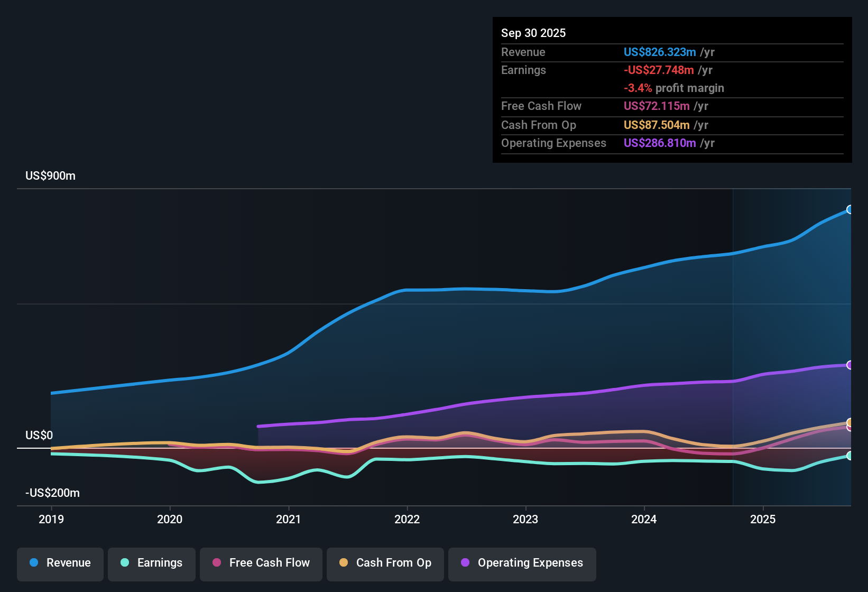Screen dimensions: 868x592
Task: Select the orange Cash From Op legend dot
Action: click(344, 563)
